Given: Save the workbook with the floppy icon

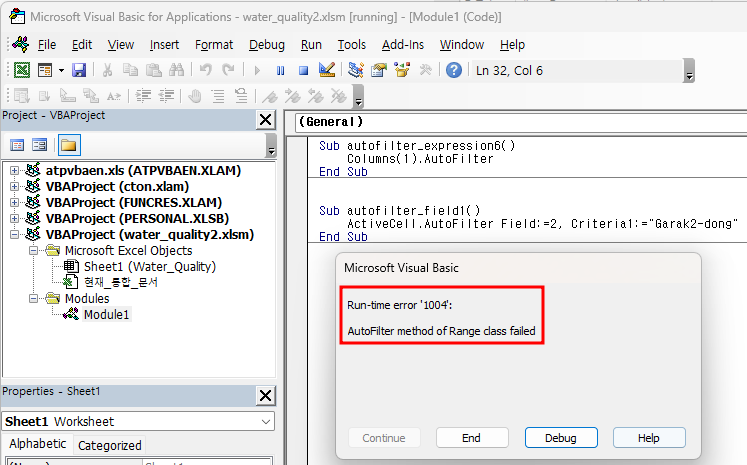Looking at the screenshot, I should (x=79, y=71).
